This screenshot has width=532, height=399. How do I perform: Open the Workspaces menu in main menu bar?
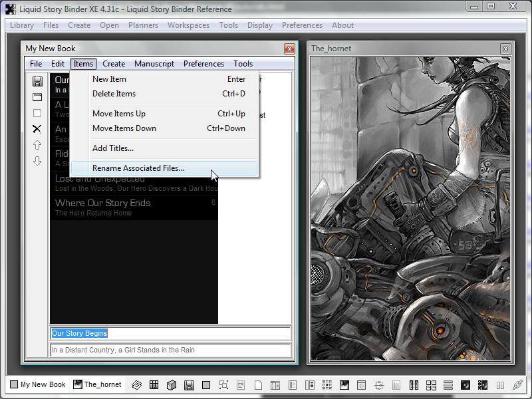[x=188, y=25]
